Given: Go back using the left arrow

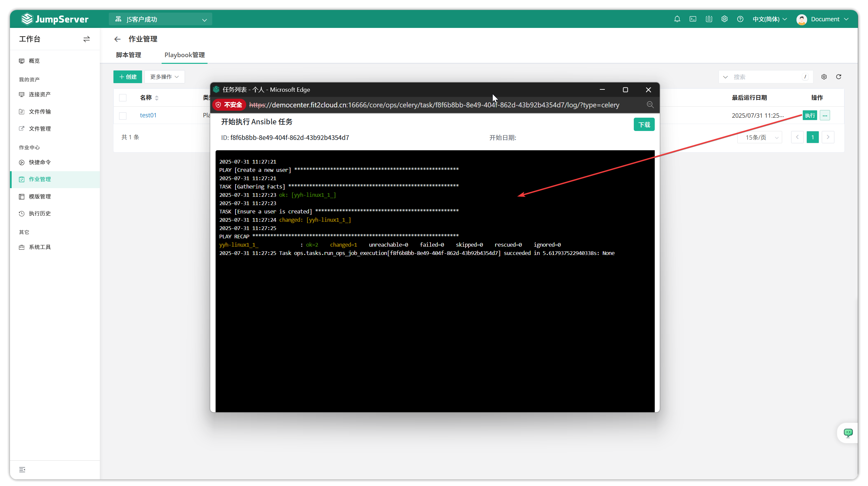Looking at the screenshot, I should (117, 39).
